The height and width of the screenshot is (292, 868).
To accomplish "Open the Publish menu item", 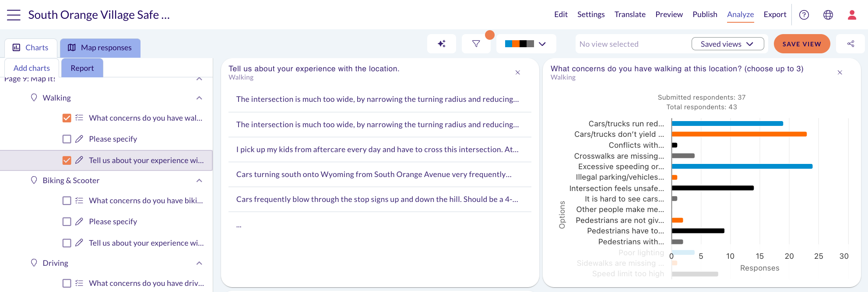I will pos(705,14).
